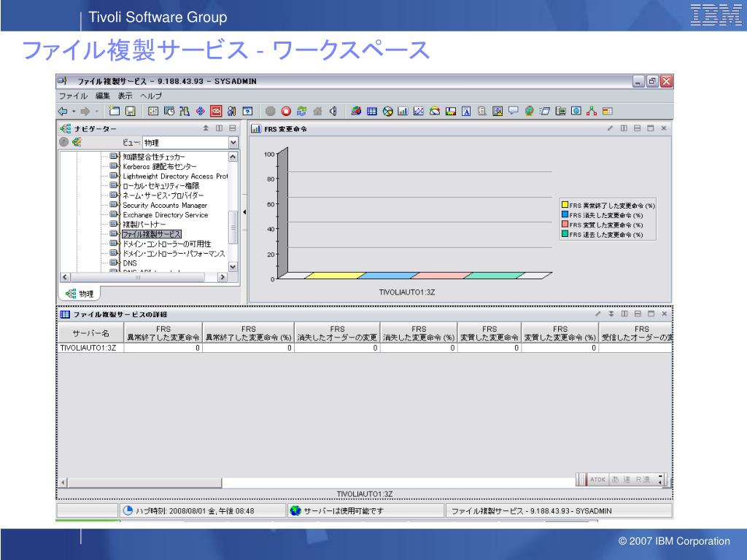The height and width of the screenshot is (560, 747).
Task: Select the Kerberos 鍵配布センター tree node
Action: tap(160, 167)
